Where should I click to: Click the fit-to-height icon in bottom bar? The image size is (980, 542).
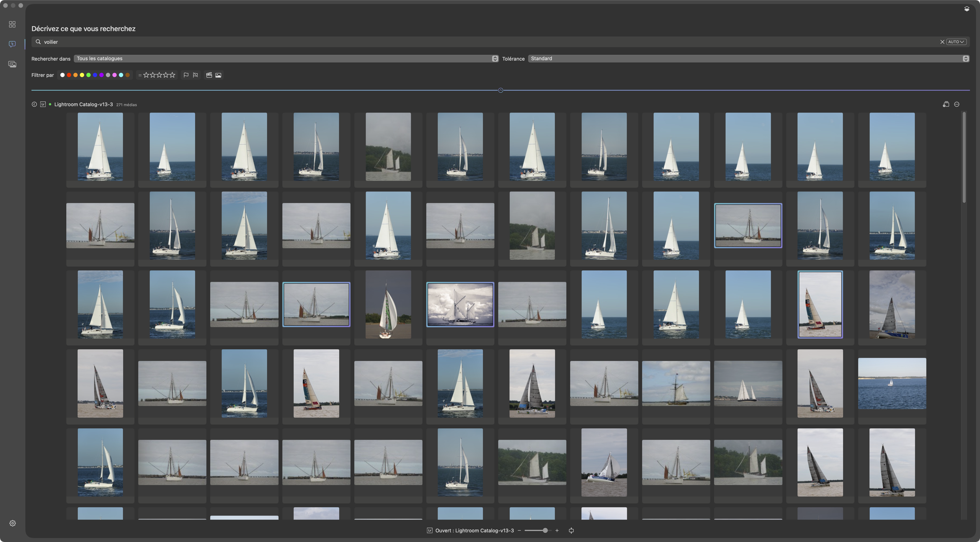(571, 531)
